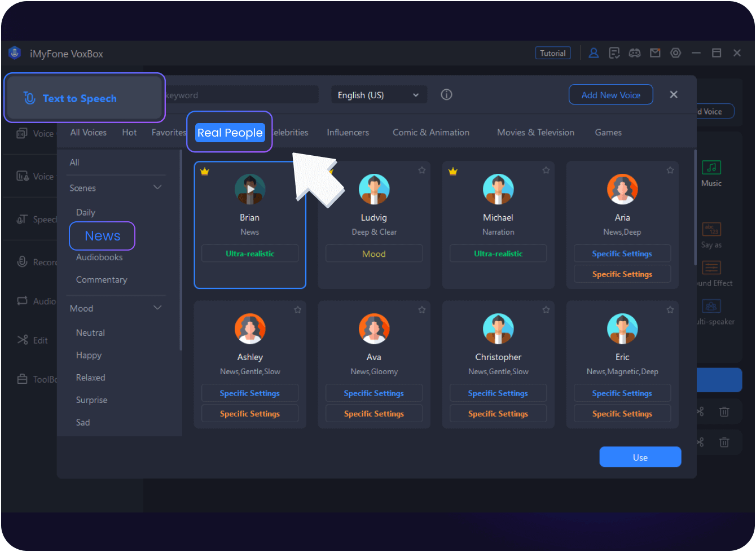Select Relaxed mood filter
The height and width of the screenshot is (552, 756).
pos(90,378)
